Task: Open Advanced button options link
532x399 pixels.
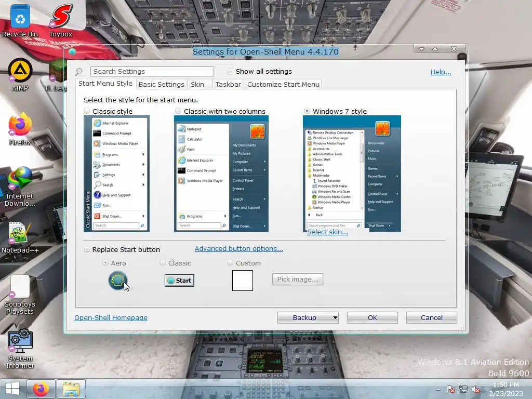Action: [x=239, y=249]
